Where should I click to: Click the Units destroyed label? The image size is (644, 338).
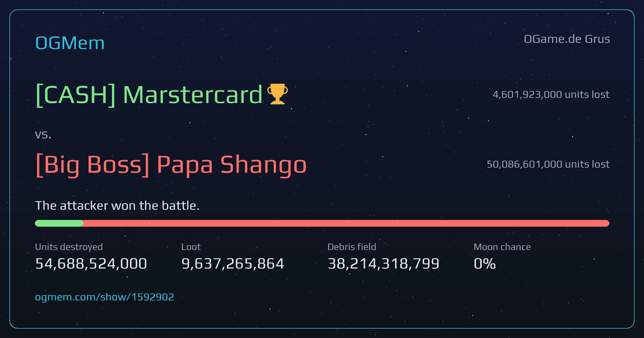69,247
